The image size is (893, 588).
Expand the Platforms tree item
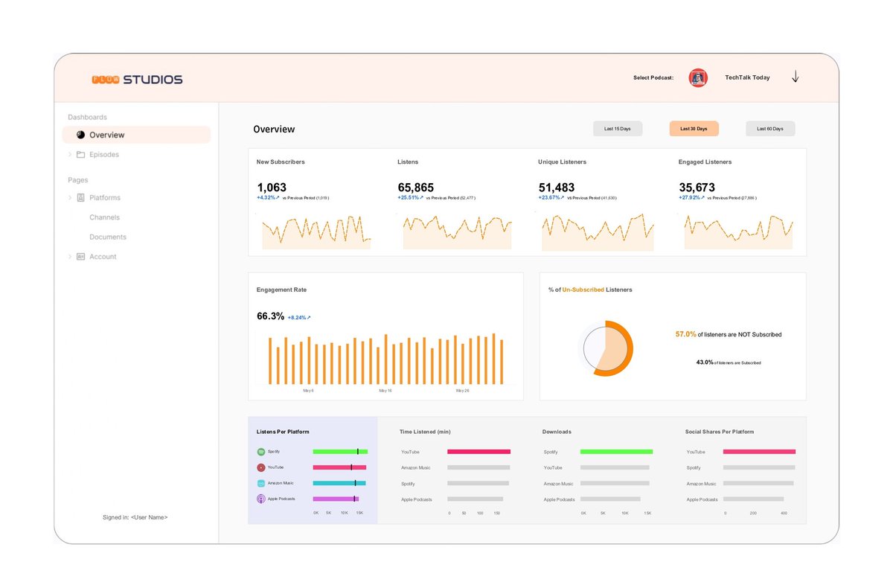(70, 197)
